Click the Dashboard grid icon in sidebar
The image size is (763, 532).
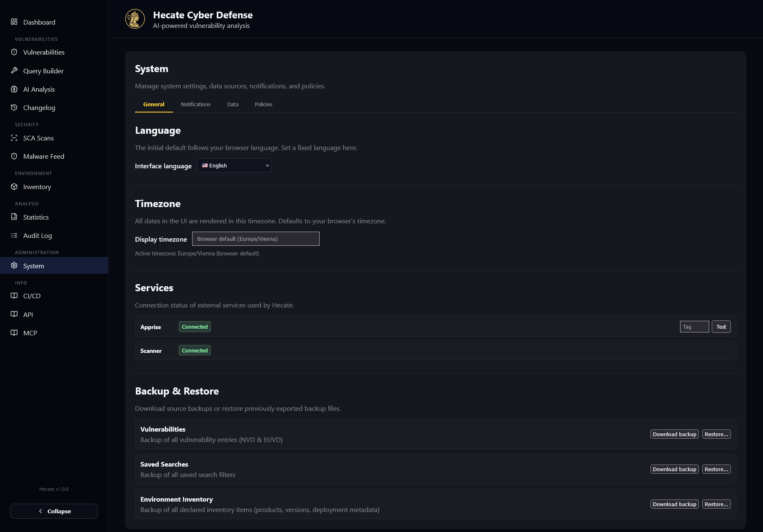tap(14, 22)
